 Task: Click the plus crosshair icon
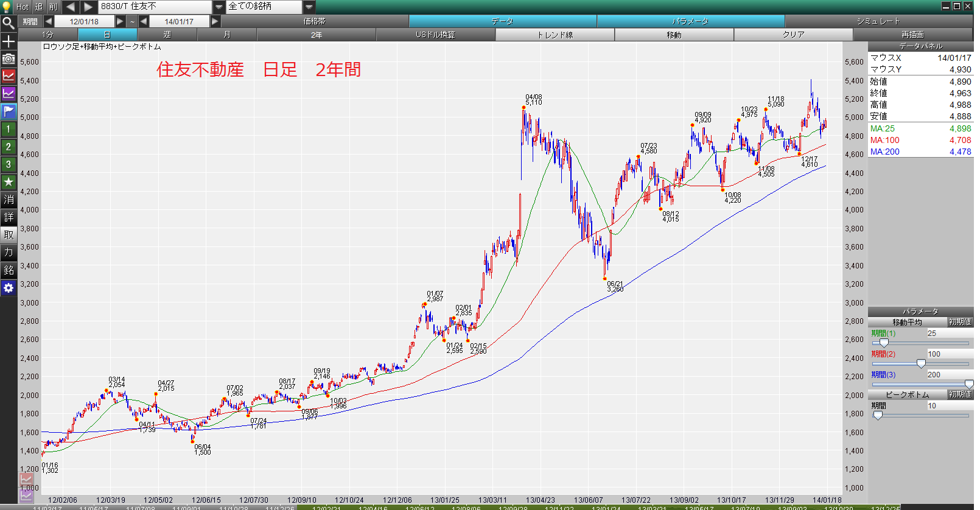click(x=9, y=41)
